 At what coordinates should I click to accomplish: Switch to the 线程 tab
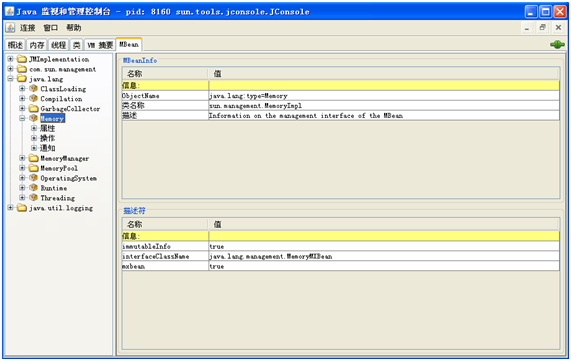58,45
